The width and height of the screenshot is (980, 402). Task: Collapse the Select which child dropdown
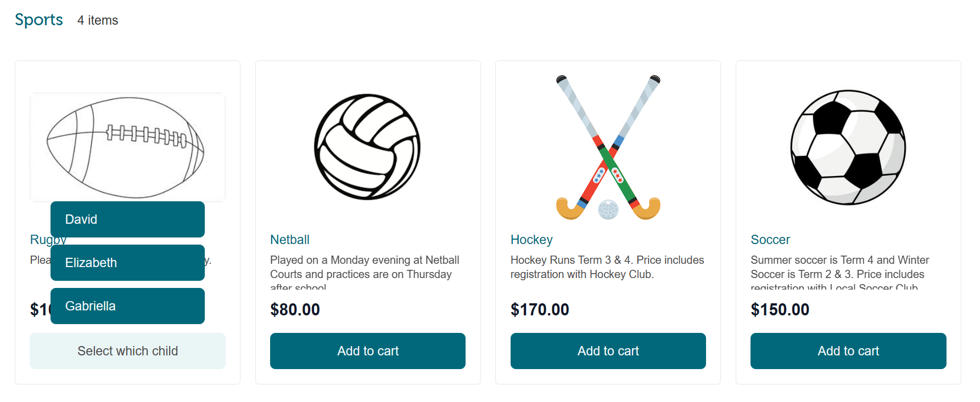(127, 351)
